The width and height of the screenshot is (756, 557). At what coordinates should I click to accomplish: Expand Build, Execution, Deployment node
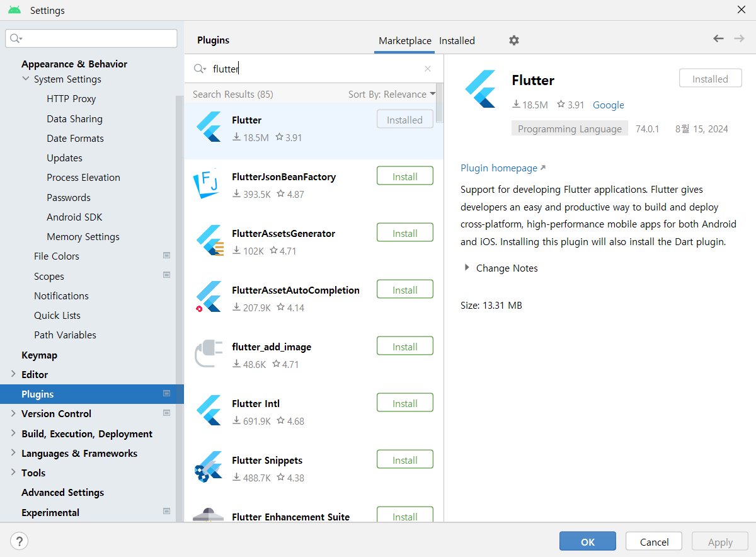click(13, 433)
